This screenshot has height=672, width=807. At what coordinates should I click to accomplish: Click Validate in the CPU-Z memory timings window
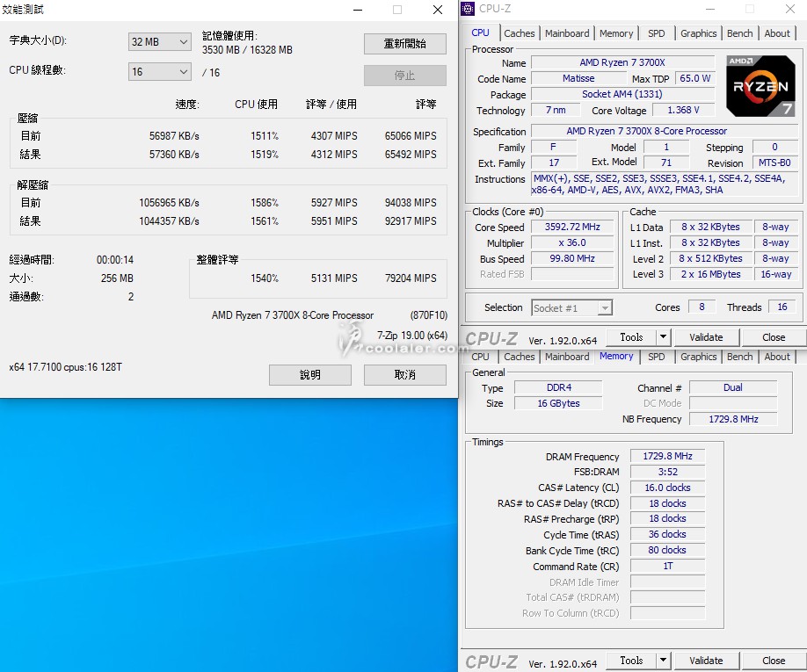[706, 661]
